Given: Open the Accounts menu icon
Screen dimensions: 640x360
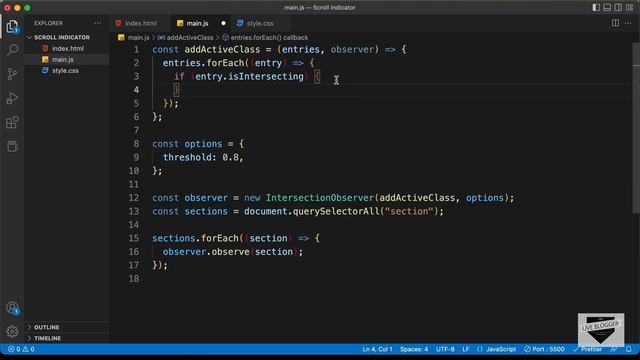Looking at the screenshot, I should point(12,308).
